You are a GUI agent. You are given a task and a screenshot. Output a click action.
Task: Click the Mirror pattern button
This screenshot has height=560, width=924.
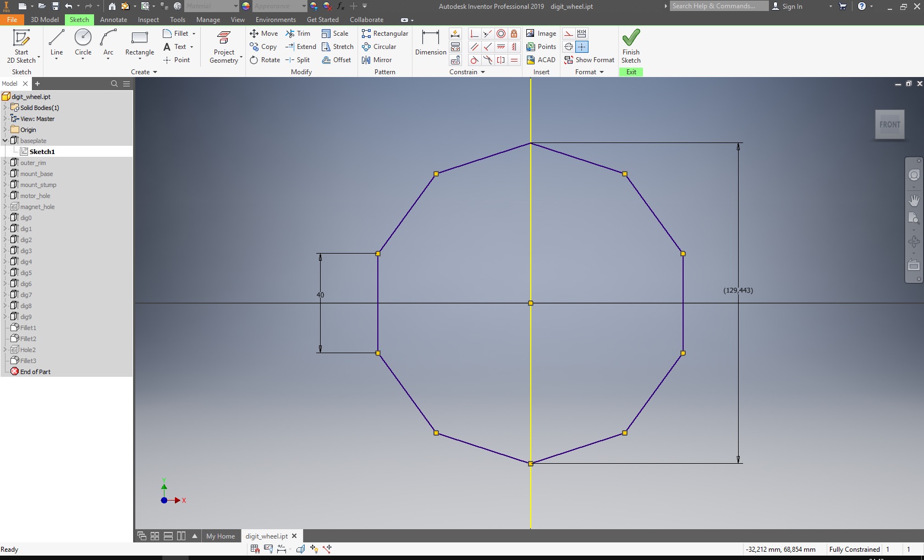[x=377, y=60]
